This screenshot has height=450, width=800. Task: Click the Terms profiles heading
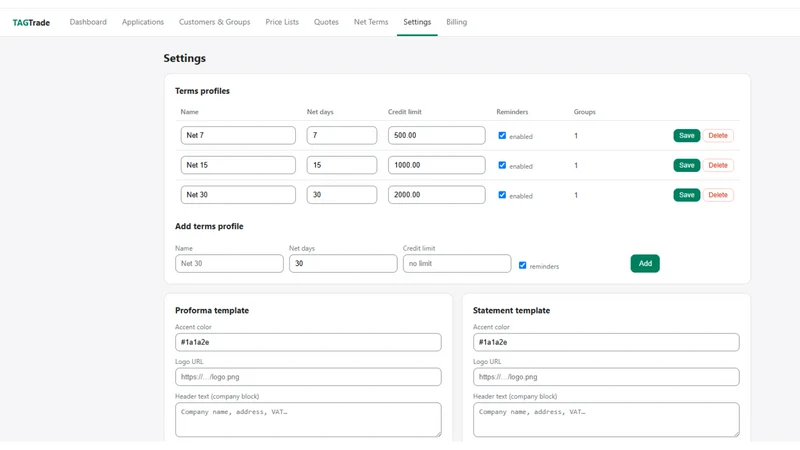pos(202,91)
